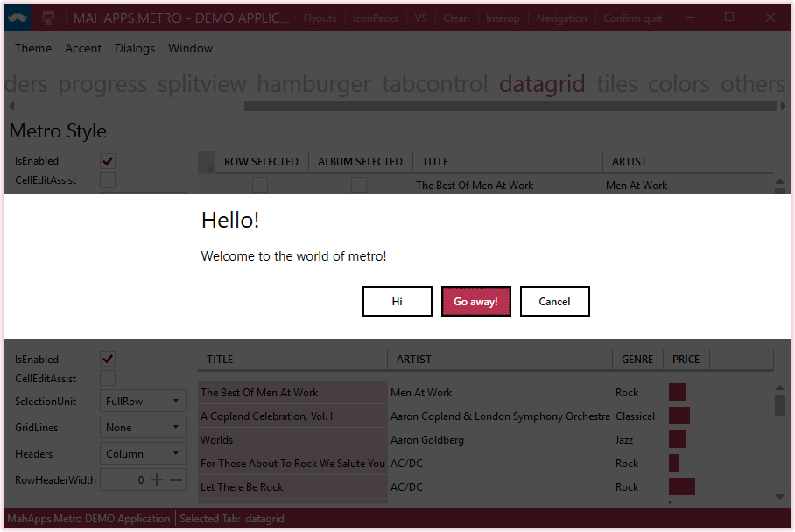
Task: Open the SelectionUnit FullRow dropdown
Action: pyautogui.click(x=144, y=402)
